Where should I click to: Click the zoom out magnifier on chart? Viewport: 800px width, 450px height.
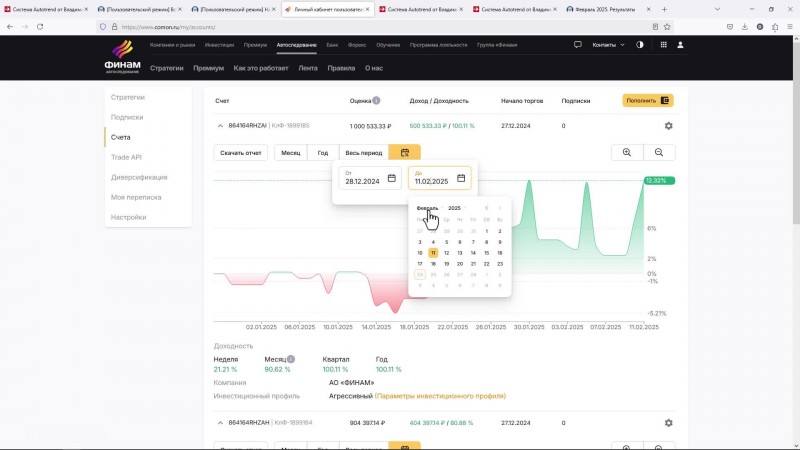tap(659, 153)
